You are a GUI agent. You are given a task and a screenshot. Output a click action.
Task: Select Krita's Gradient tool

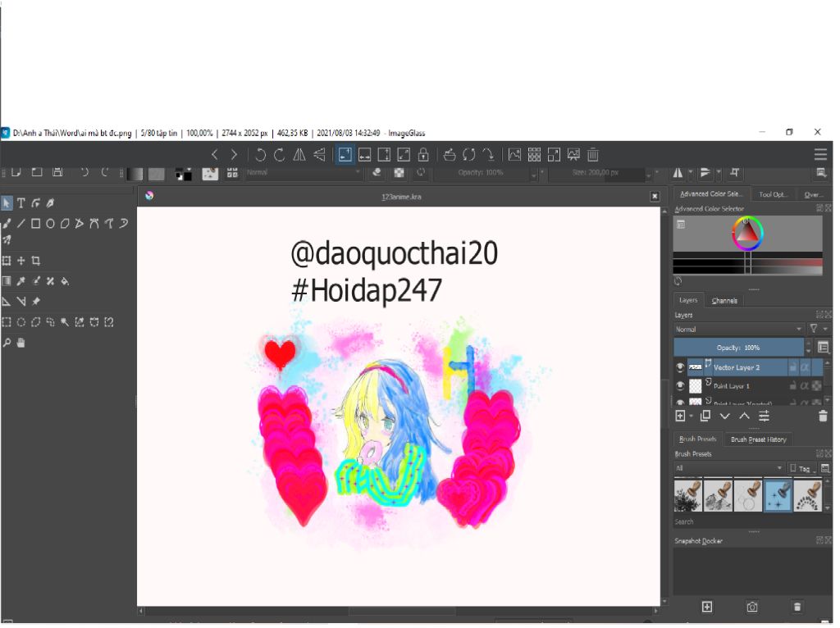click(7, 281)
